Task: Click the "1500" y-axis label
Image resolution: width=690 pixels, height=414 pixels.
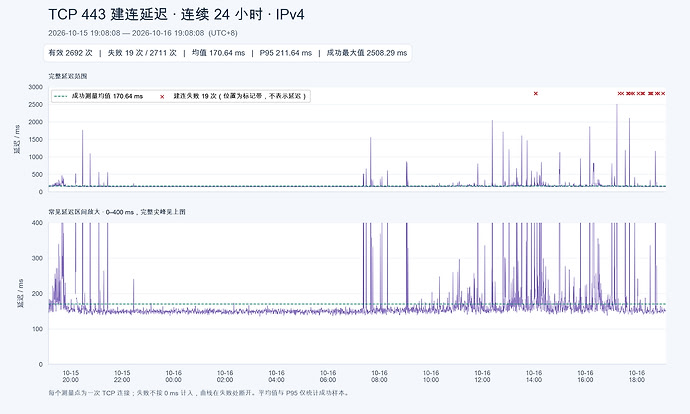Action: click(36, 139)
